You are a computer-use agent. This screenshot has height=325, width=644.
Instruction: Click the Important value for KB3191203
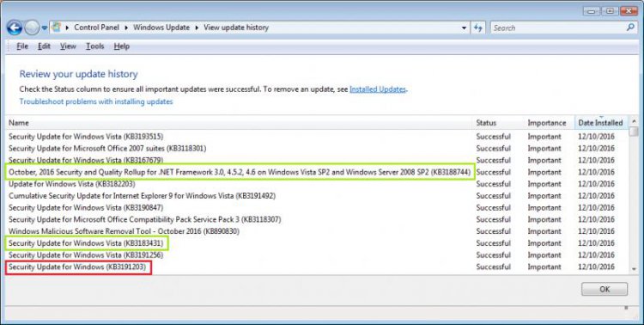point(544,267)
